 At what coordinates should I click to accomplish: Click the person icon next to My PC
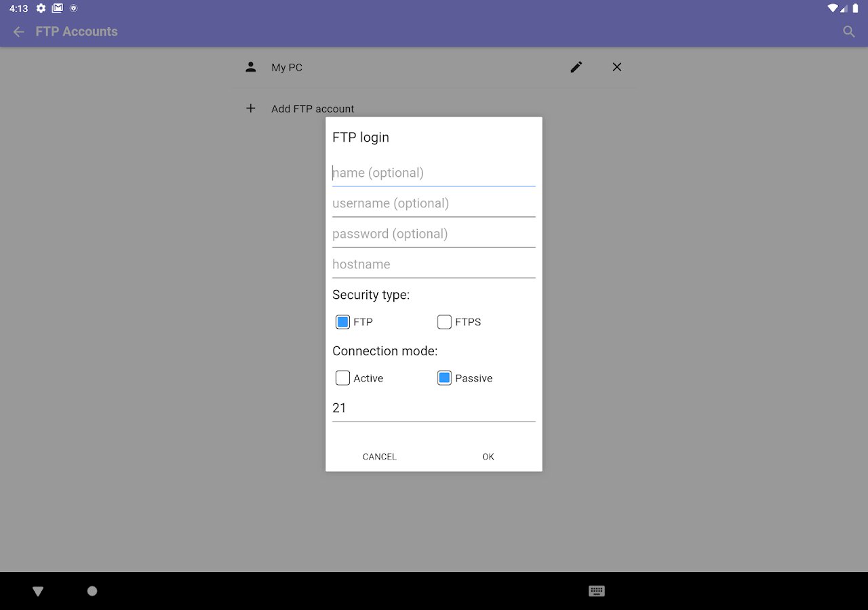point(251,67)
